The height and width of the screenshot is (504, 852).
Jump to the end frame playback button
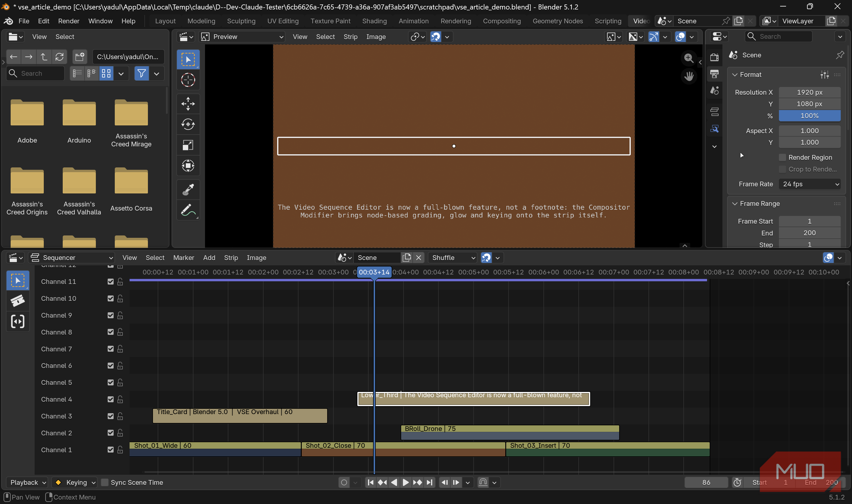tap(430, 482)
